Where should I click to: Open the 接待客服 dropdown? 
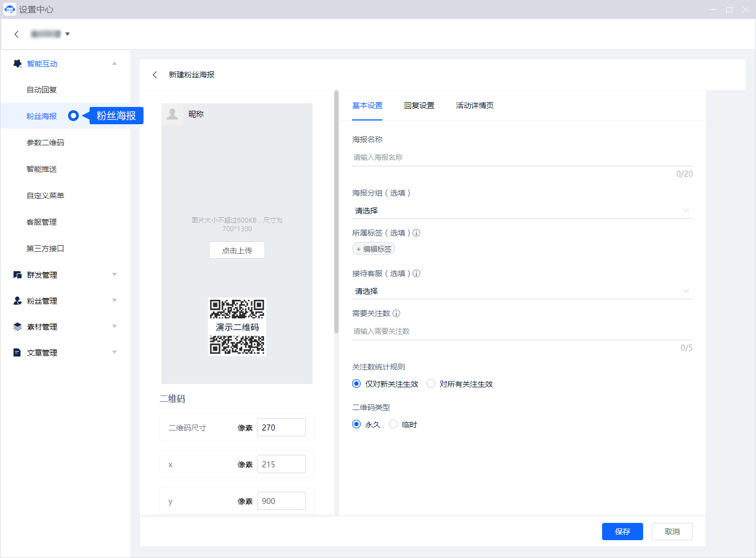click(x=522, y=291)
